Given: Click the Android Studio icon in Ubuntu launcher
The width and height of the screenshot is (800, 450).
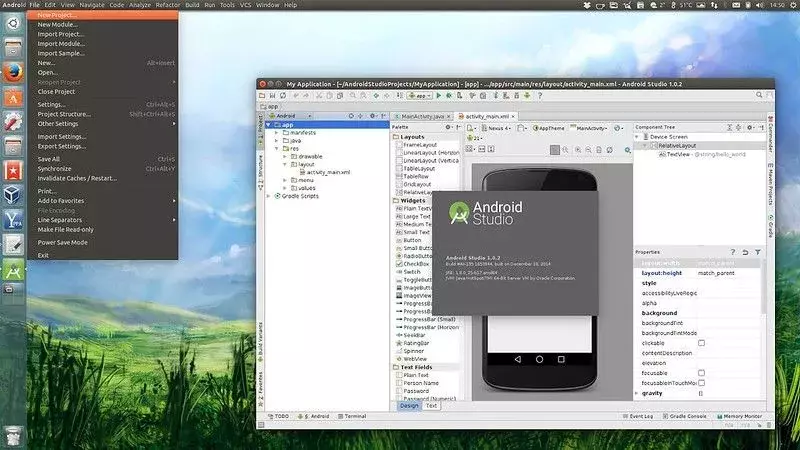Looking at the screenshot, I should 13,270.
